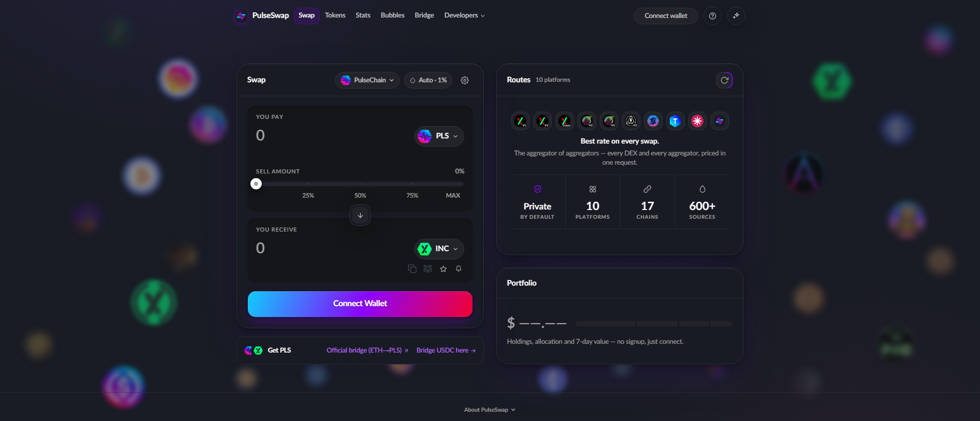Open the Tokens page
980x421 pixels.
(x=335, y=15)
